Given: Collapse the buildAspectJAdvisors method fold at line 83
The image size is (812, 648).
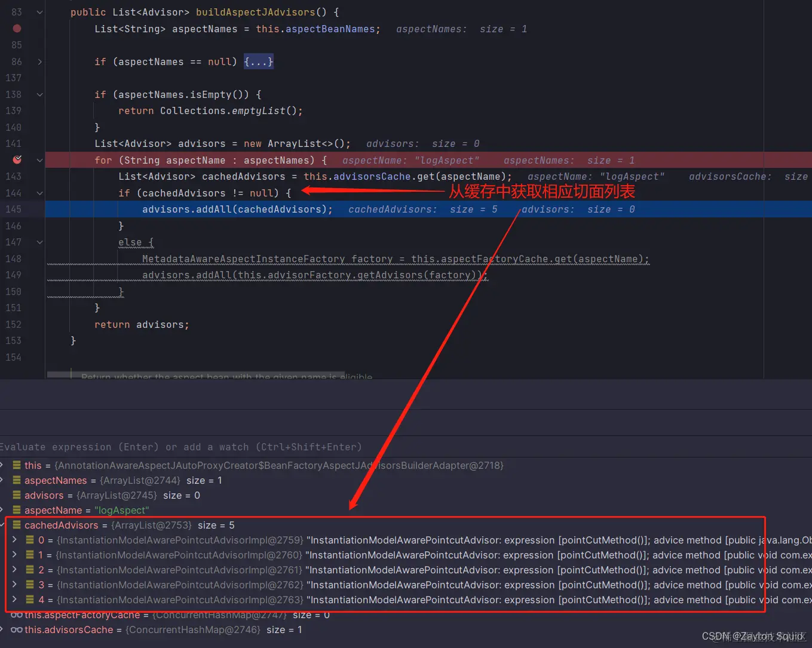Looking at the screenshot, I should tap(39, 12).
